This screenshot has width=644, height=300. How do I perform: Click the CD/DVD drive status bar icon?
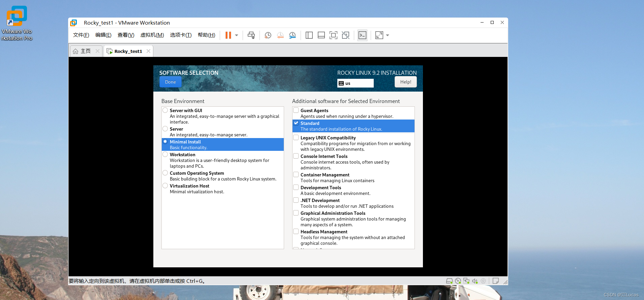click(458, 281)
